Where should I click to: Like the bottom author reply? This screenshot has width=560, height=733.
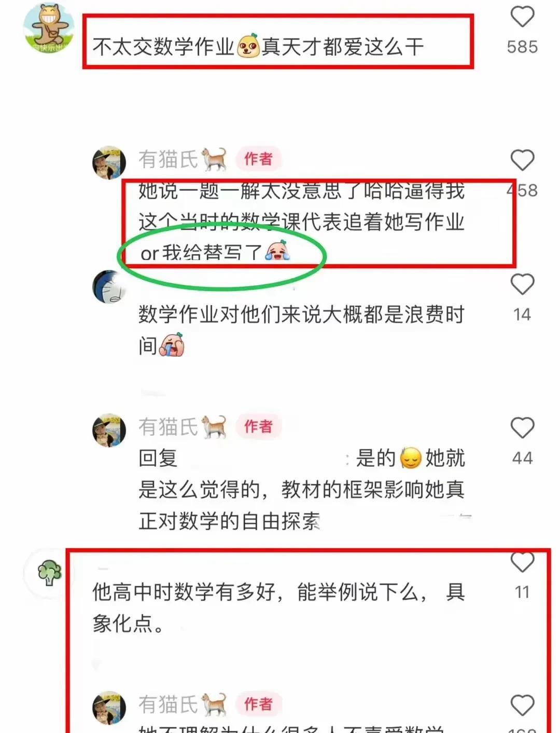pos(522,706)
